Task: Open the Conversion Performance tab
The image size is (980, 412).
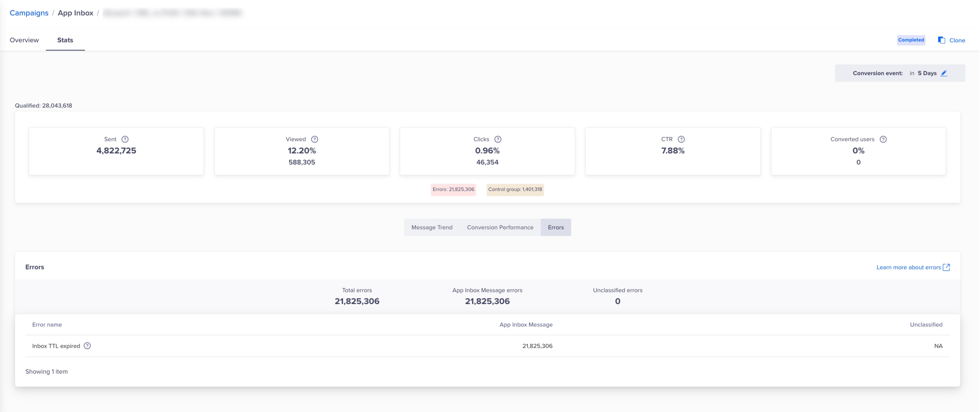Action: click(x=500, y=227)
